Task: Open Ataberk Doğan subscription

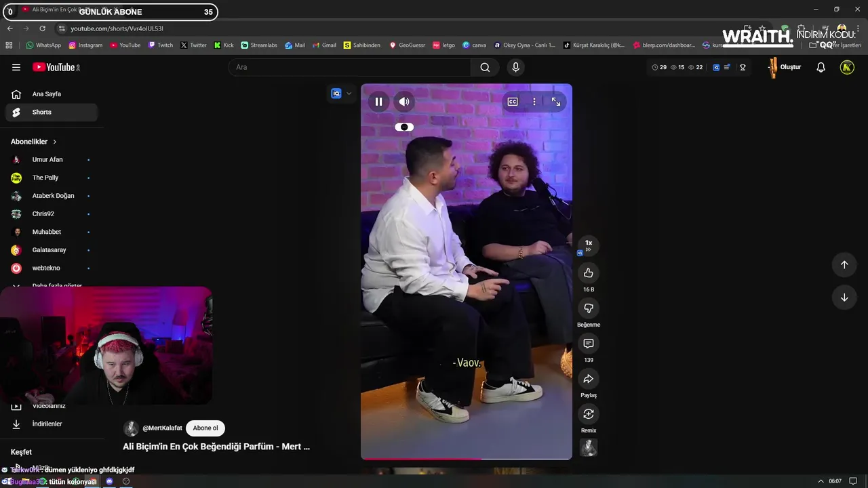Action: click(x=52, y=196)
